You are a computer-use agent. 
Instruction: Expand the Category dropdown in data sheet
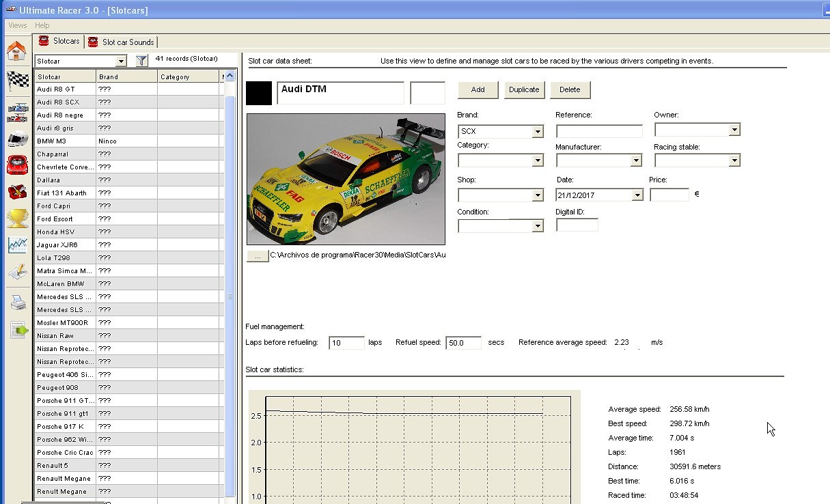tap(538, 161)
